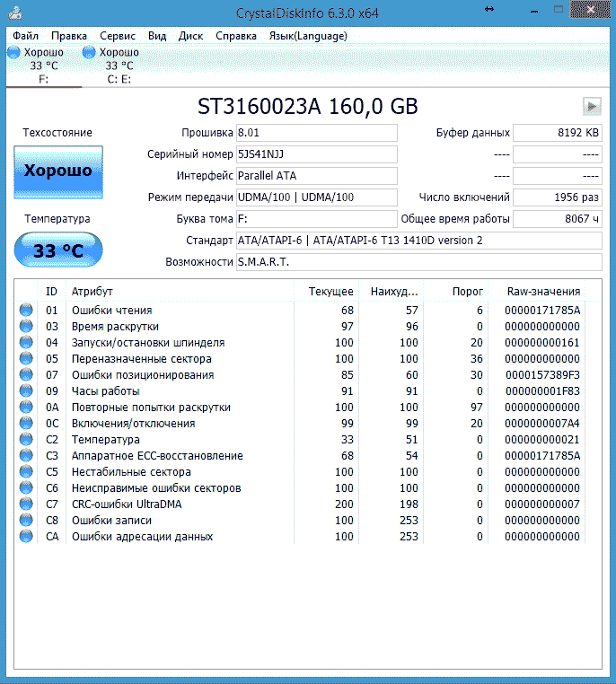
Task: Click status icon for Повторные попытки раскрутки
Action: click(x=26, y=407)
